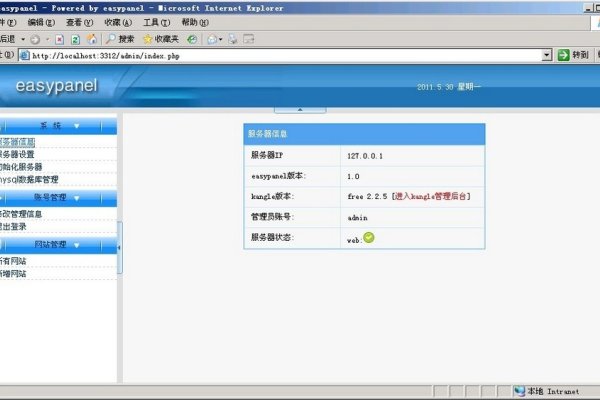This screenshot has height=400, width=600.
Task: Open the 服务器信息 sidebar link
Action: pos(17,142)
